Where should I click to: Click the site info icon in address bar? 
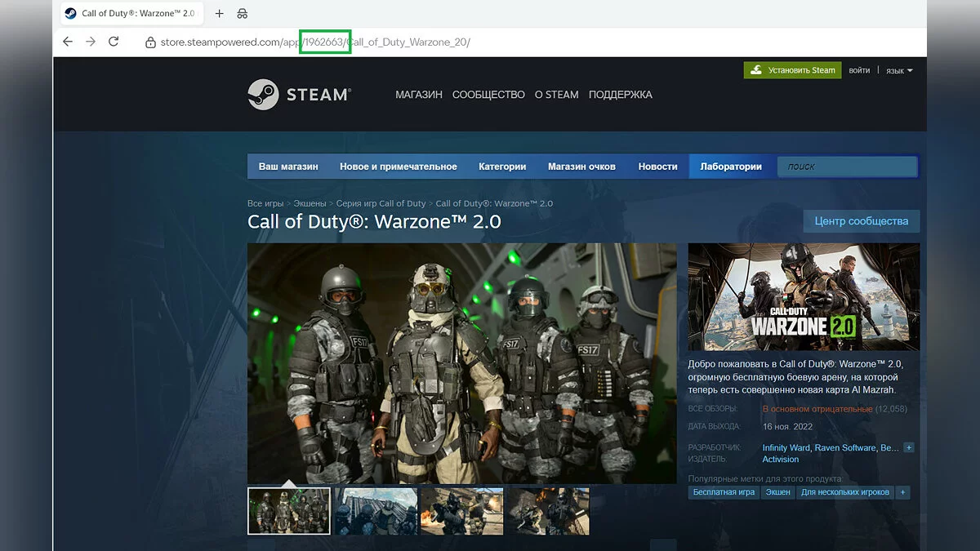point(150,42)
